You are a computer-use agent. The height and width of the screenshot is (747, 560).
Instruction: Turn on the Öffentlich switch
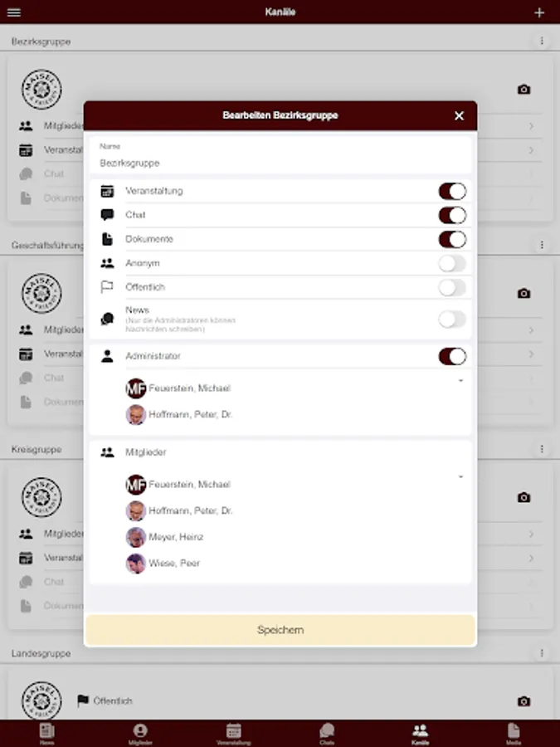452,287
